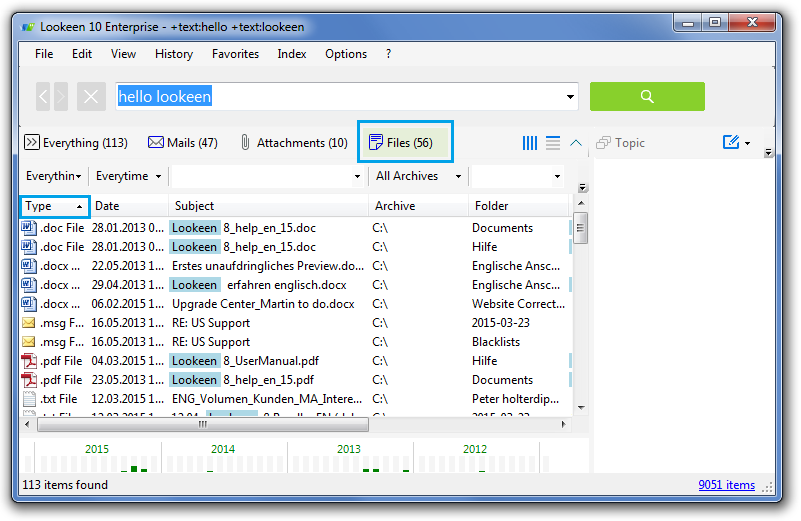Click envelope icon of Blacklists RE: US Support
The height and width of the screenshot is (521, 801).
click(29, 342)
